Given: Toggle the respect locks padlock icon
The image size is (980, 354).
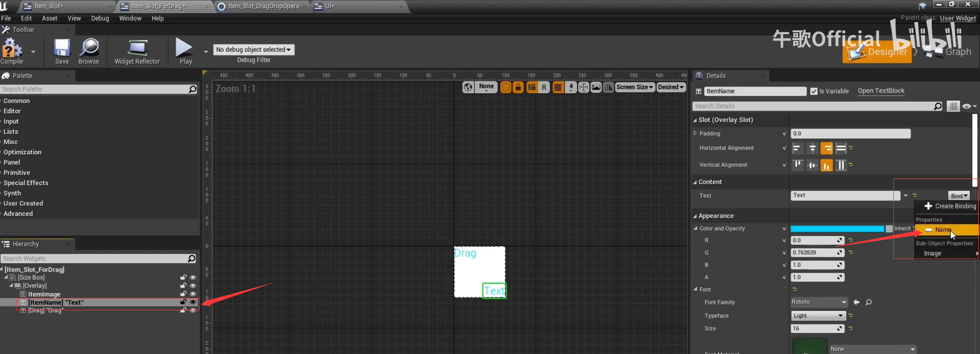Looking at the screenshot, I should click(x=518, y=87).
